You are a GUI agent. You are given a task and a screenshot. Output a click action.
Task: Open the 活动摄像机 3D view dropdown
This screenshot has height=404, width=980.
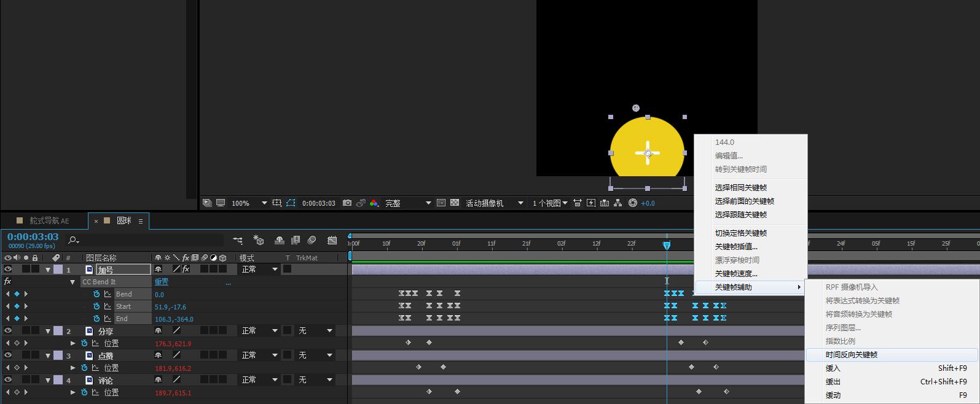pyautogui.click(x=494, y=203)
